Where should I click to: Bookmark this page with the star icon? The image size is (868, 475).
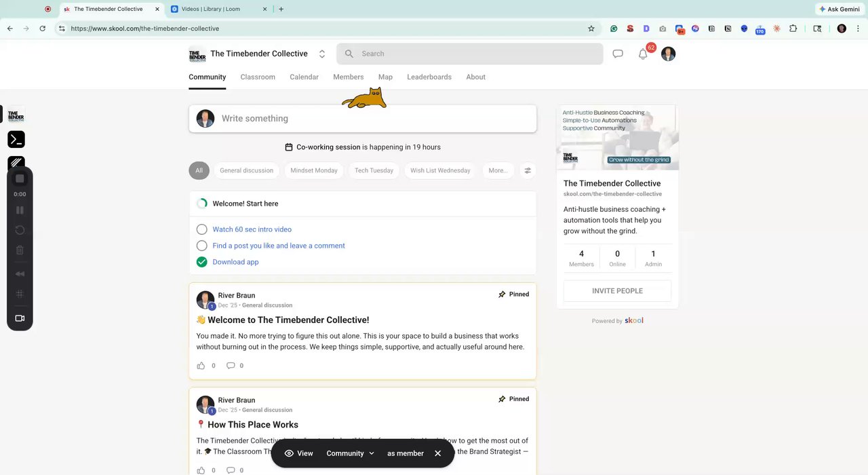[x=591, y=28]
